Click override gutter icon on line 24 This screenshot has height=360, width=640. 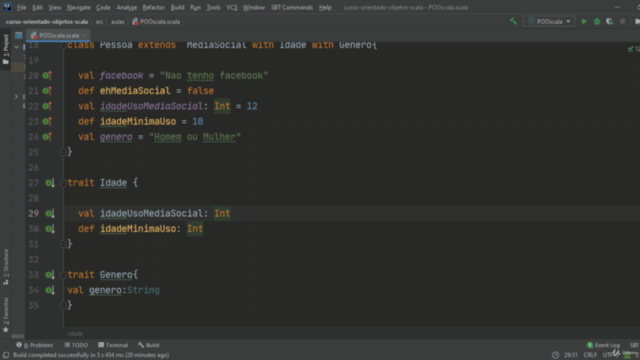click(x=47, y=137)
